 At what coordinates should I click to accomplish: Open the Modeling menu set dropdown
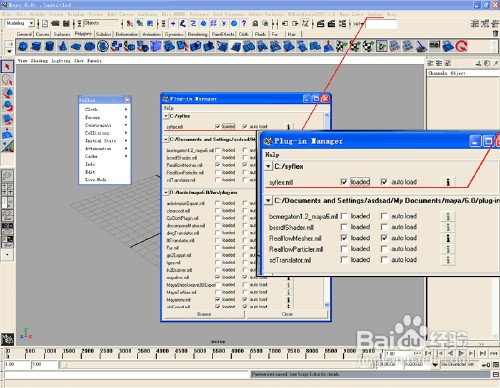tap(31, 23)
